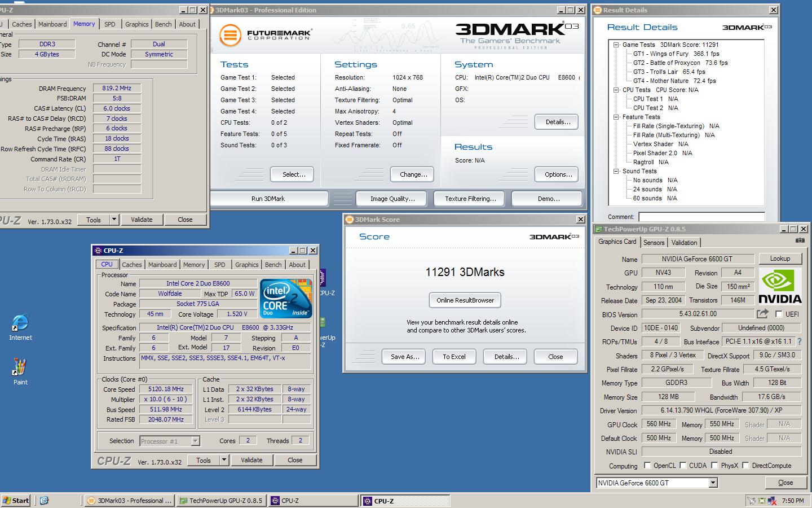Click Details... button under System
Viewport: 812px width, 508px height.
[558, 122]
